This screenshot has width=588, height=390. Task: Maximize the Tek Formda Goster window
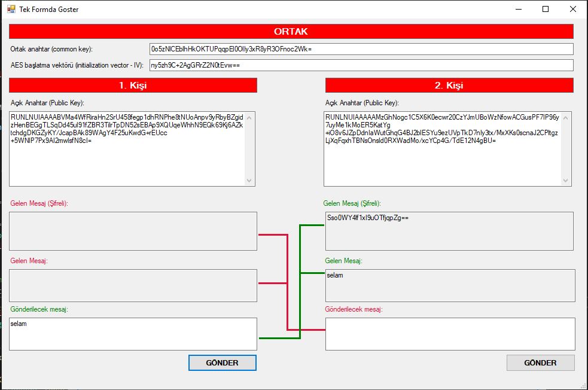coord(545,9)
